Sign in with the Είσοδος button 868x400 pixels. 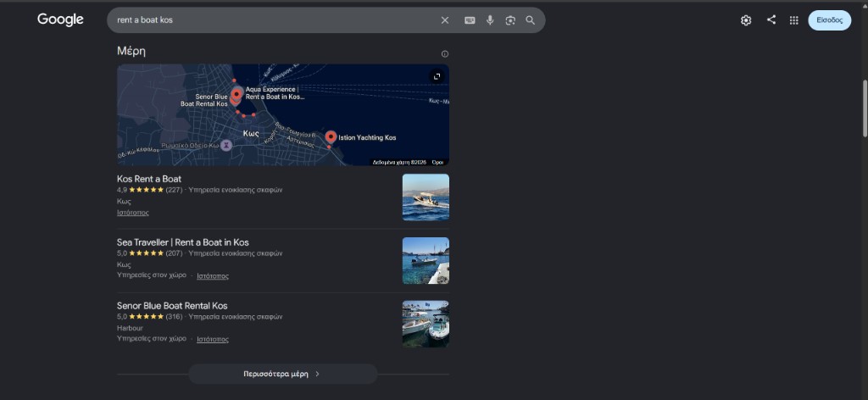click(829, 20)
